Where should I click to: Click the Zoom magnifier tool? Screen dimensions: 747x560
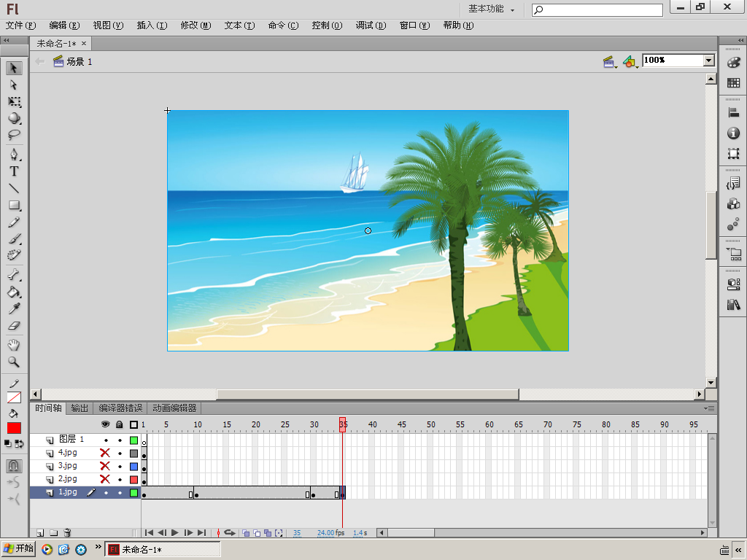click(x=14, y=362)
